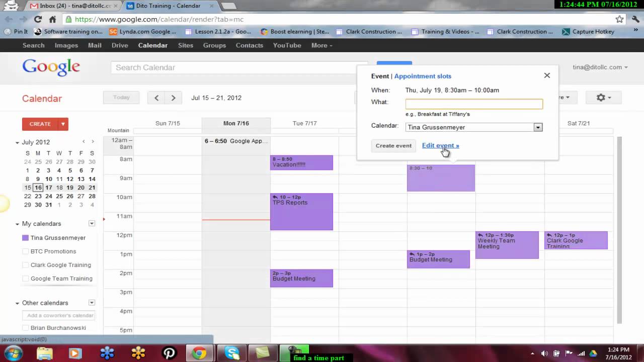Click the Mon 7/16 day header
644x362 pixels.
tap(236, 123)
